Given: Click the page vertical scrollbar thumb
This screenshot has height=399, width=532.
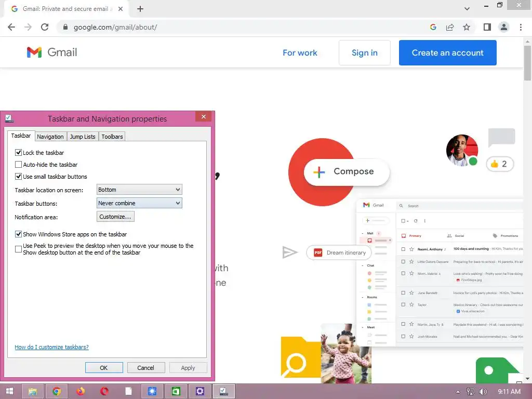Looking at the screenshot, I should point(527,63).
